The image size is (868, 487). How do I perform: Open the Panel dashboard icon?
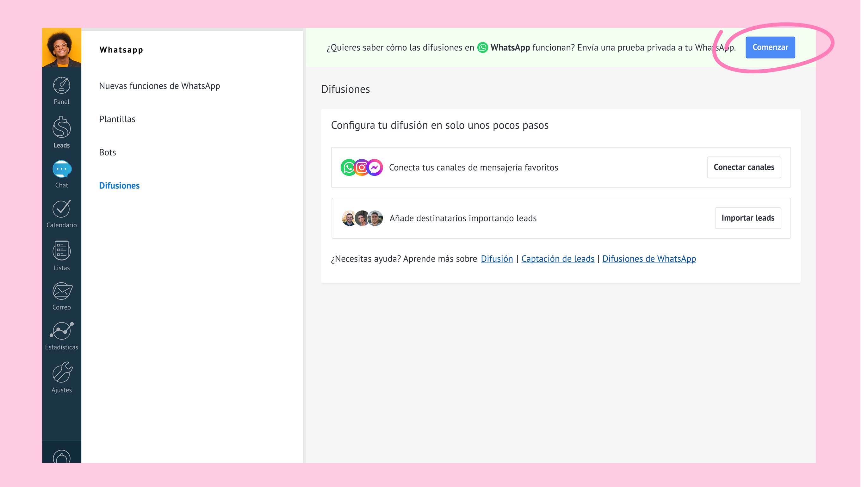[61, 86]
